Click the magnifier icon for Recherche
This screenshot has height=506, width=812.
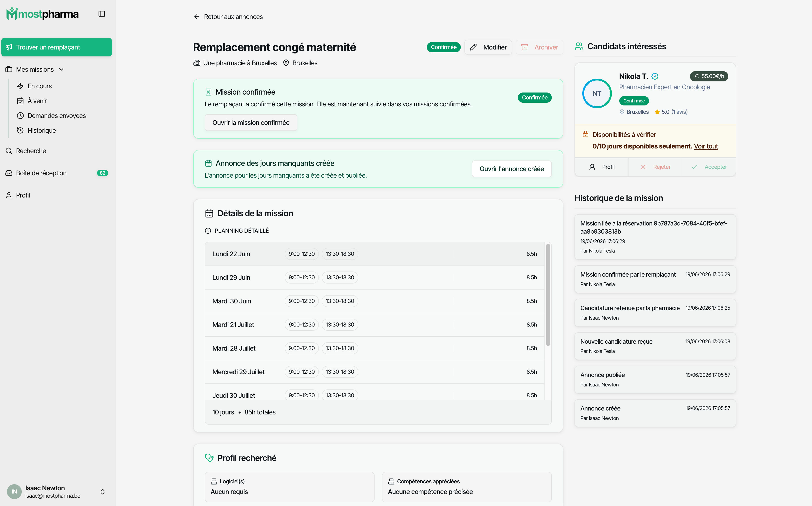pyautogui.click(x=9, y=151)
